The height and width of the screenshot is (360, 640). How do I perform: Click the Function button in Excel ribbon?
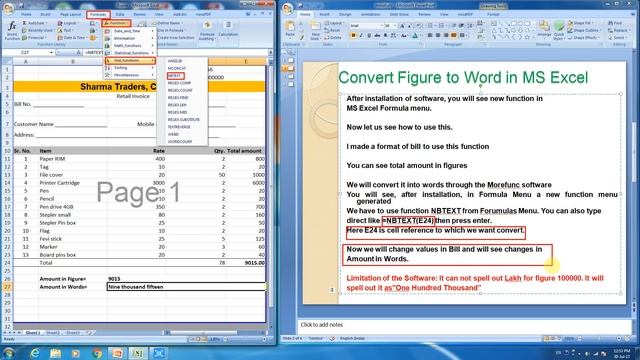(116, 23)
